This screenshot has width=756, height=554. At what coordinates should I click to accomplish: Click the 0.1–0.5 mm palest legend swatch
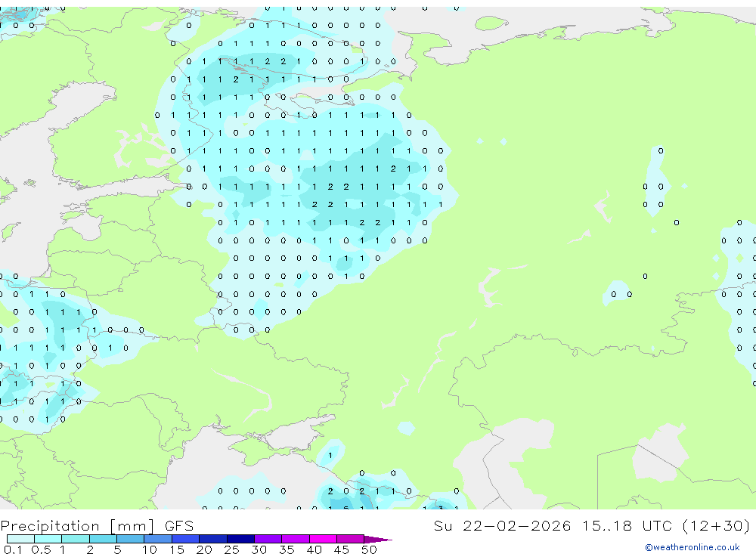(x=20, y=539)
